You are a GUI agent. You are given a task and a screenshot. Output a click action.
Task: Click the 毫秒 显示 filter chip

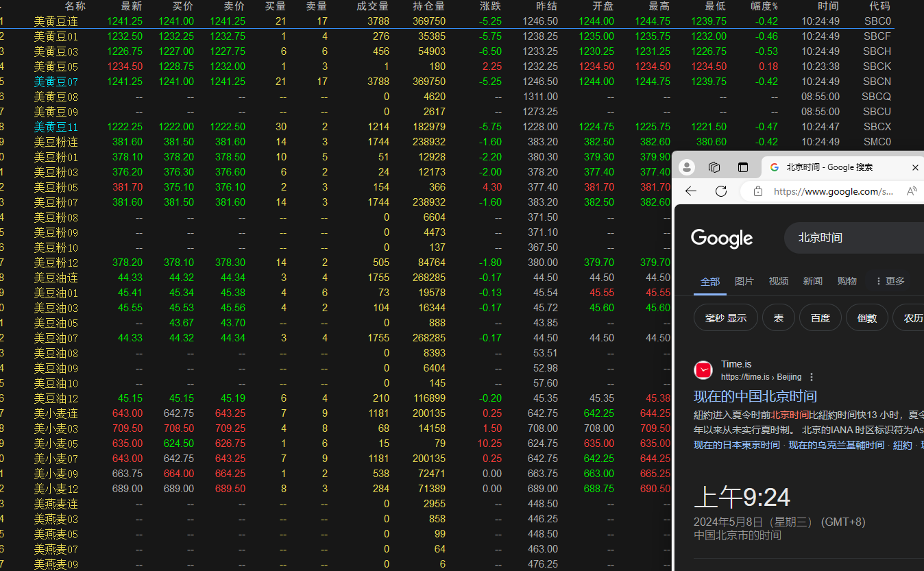(x=725, y=317)
